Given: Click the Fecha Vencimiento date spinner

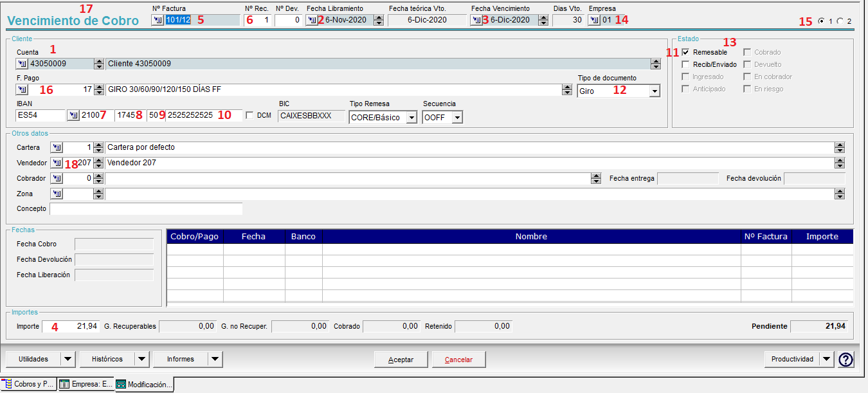Looking at the screenshot, I should click(x=543, y=20).
